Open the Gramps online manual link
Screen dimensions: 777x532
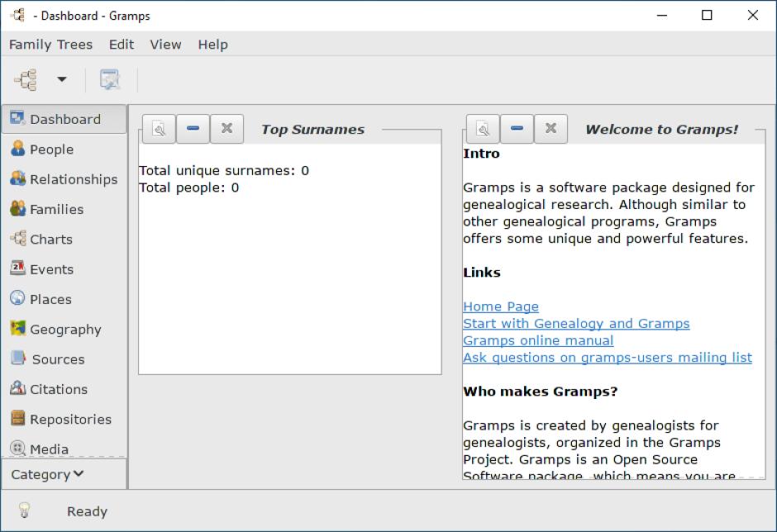click(x=538, y=341)
